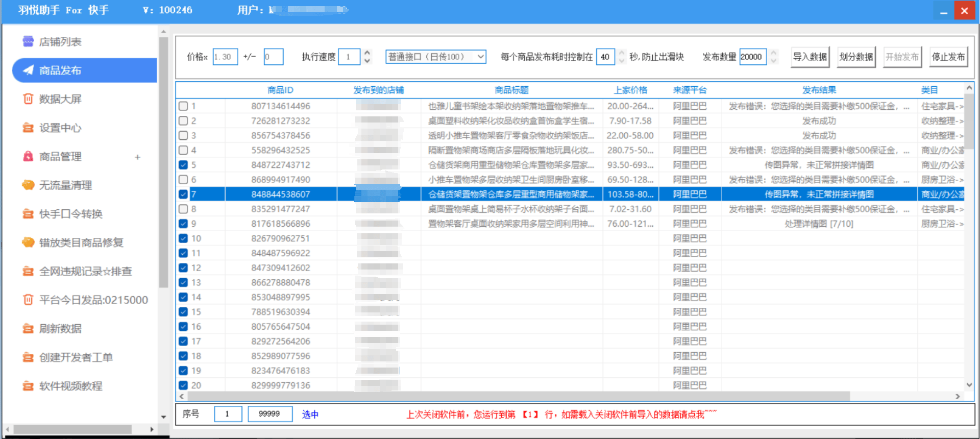This screenshot has height=439, width=980.
Task: Click the table scroll-down arrow
Action: pos(969,385)
